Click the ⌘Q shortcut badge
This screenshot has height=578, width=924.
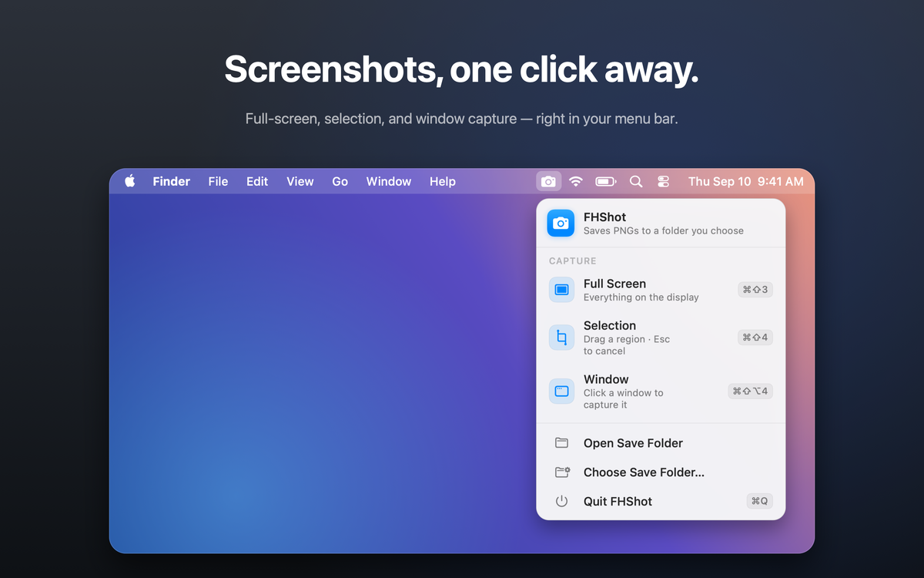(x=760, y=501)
